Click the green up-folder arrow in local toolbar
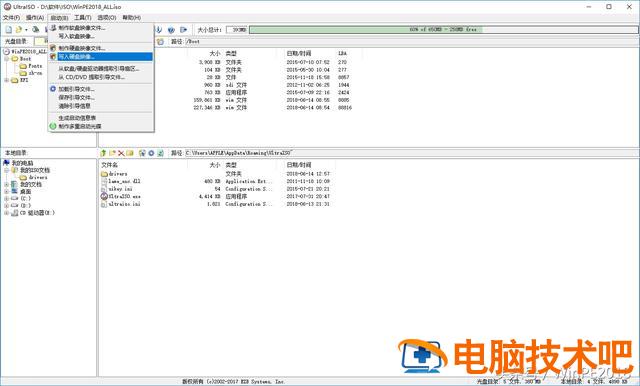 coord(103,153)
